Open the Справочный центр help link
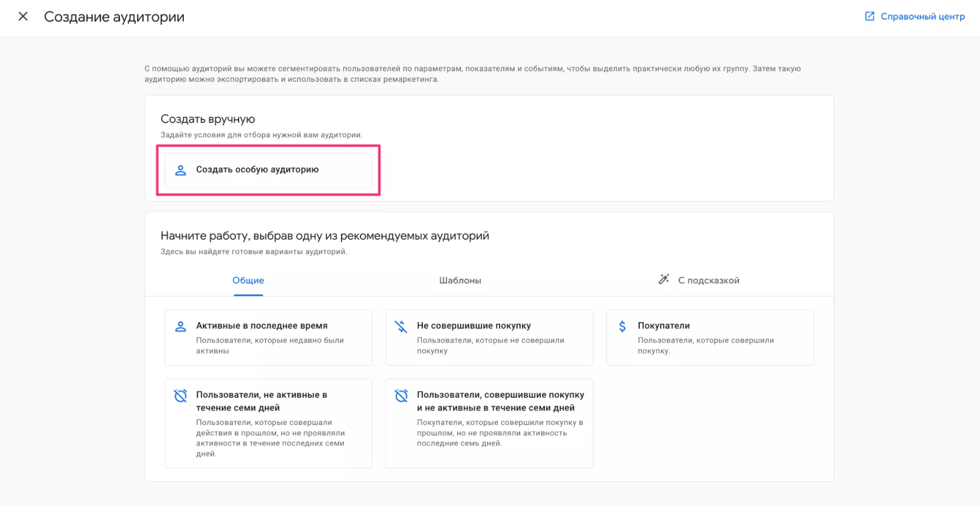 922,17
